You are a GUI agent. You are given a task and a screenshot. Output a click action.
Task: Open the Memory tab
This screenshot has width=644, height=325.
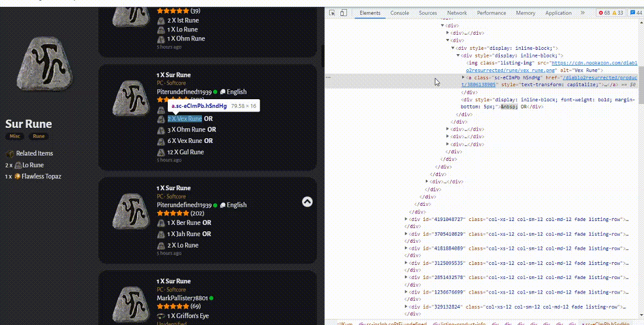[525, 13]
